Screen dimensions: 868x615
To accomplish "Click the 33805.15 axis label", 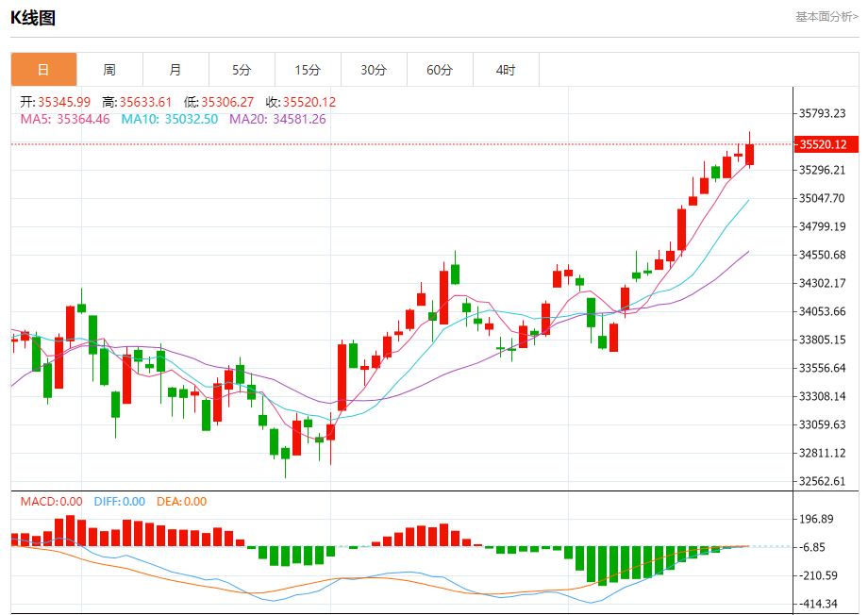I will [x=822, y=340].
